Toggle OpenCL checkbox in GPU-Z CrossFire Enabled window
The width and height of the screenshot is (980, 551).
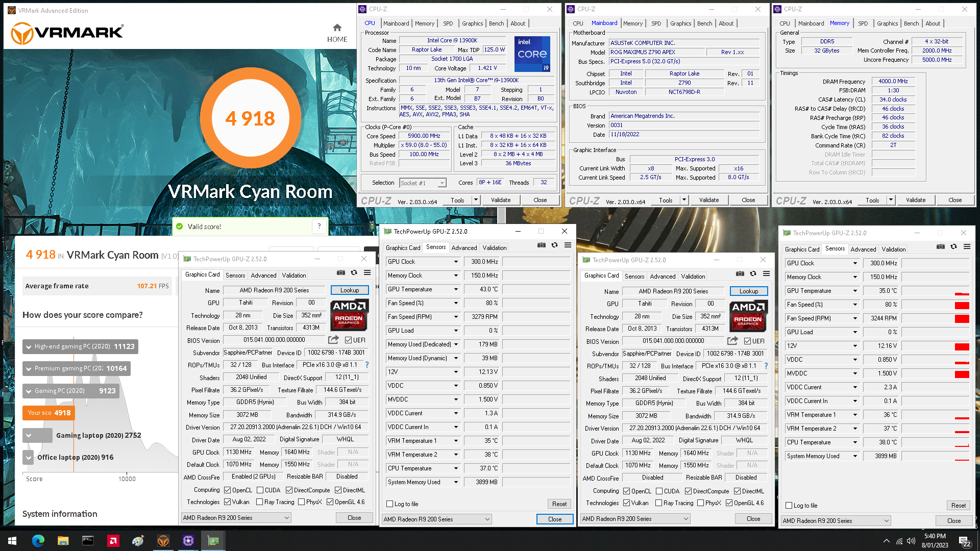point(228,490)
